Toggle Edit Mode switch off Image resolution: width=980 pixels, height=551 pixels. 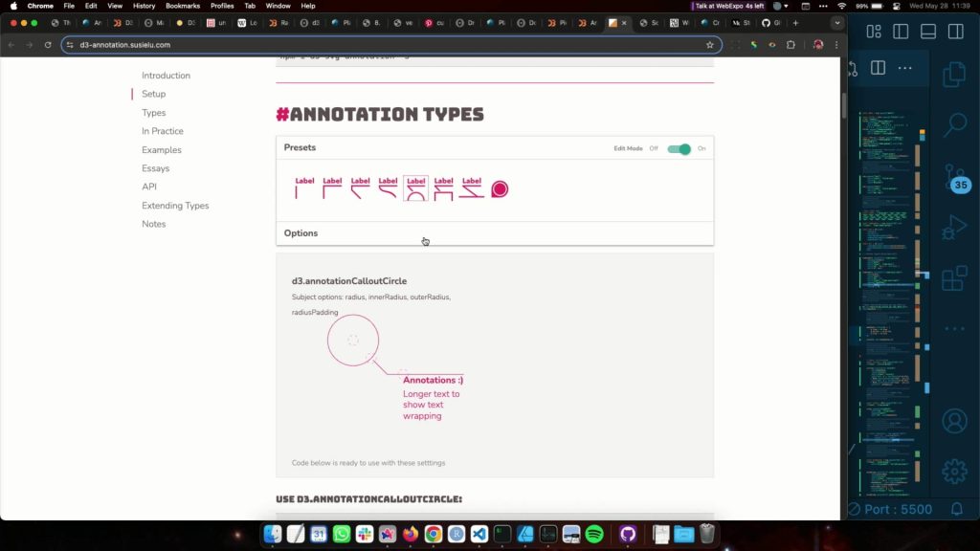(679, 149)
